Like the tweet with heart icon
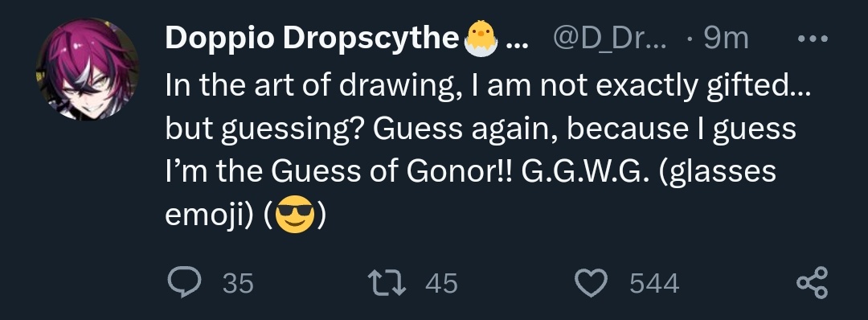 [592, 284]
